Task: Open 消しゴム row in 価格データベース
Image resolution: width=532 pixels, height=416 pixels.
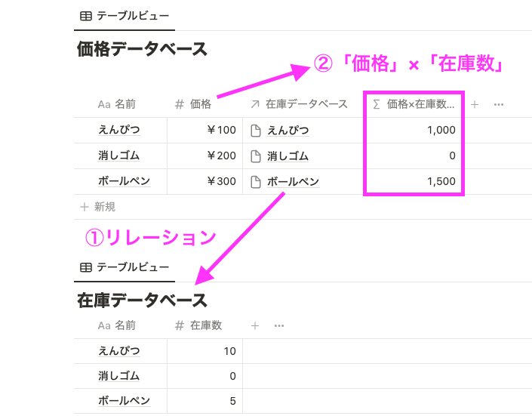Action: (x=118, y=156)
